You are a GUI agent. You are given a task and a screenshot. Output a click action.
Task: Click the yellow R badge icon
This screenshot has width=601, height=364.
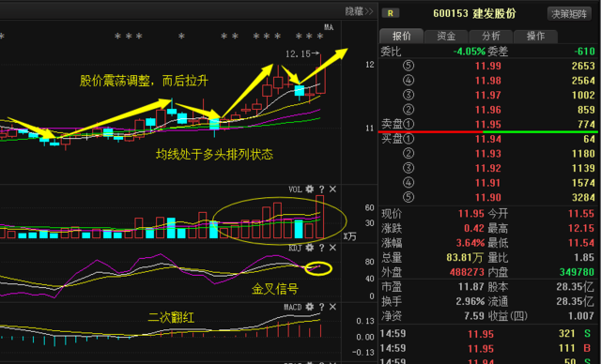coord(391,13)
